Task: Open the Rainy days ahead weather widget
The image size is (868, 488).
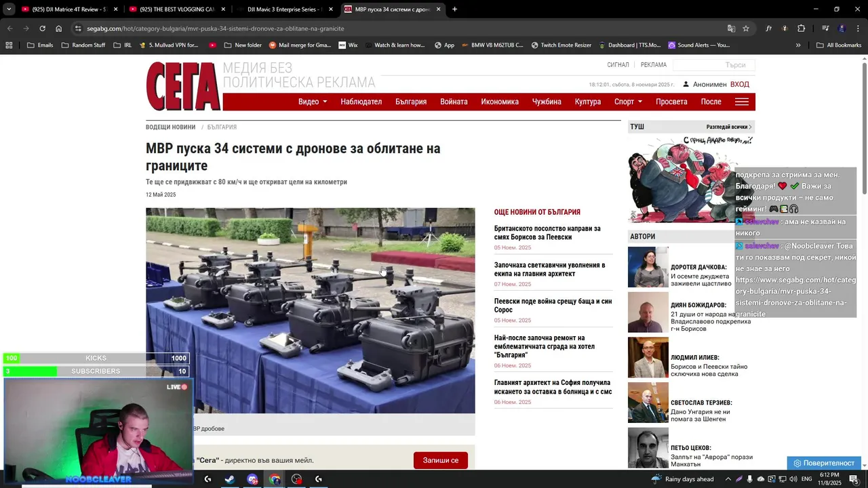Action: pos(682,479)
